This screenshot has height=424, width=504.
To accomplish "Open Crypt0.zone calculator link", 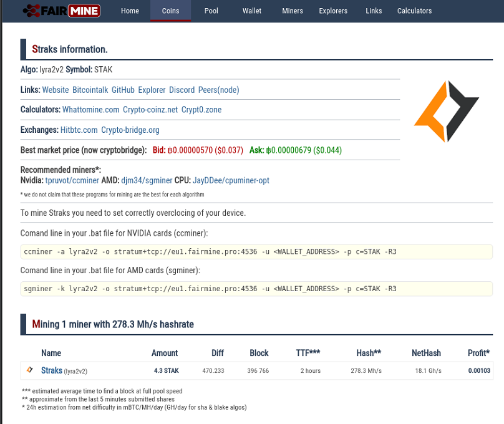I will coord(201,110).
